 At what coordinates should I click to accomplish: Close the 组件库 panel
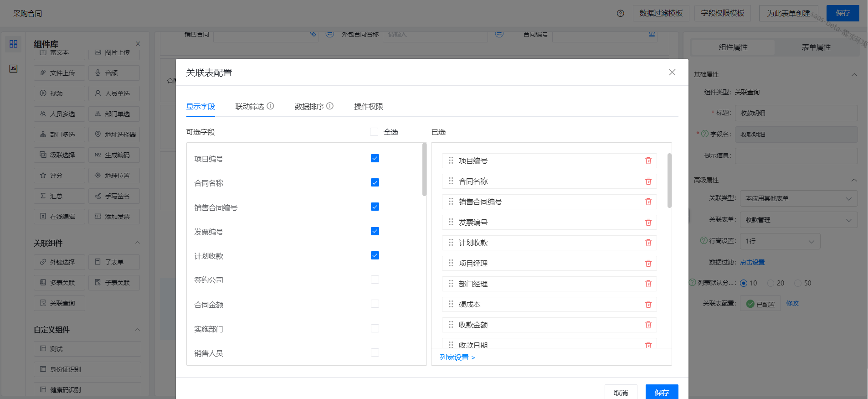(138, 44)
